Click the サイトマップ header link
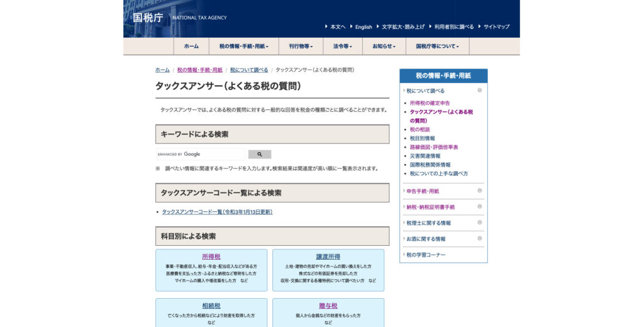The image size is (644, 327). 496,27
